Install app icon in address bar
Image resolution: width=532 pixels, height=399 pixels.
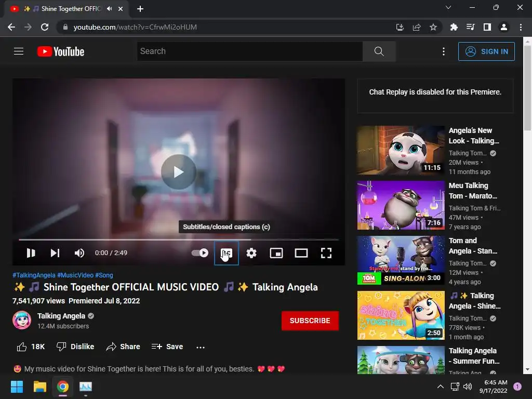pos(400,27)
